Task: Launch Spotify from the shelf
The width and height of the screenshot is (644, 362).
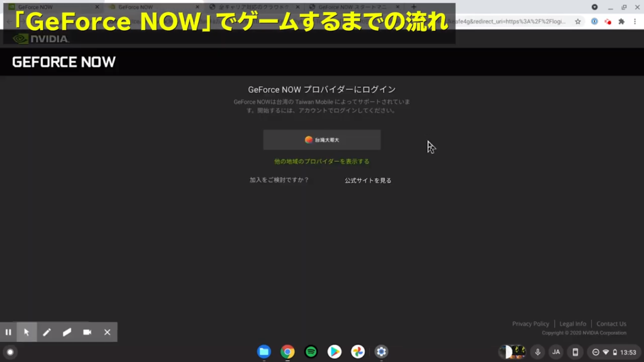Action: 311,352
